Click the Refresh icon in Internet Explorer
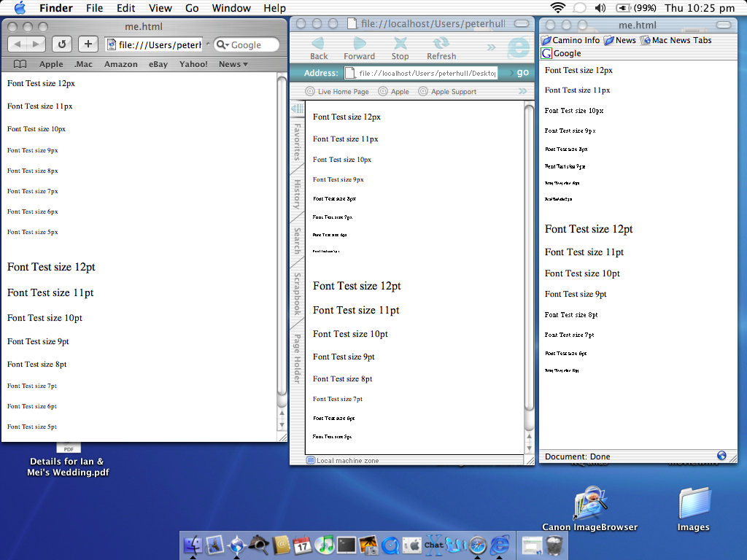This screenshot has width=747, height=560. tap(441, 48)
